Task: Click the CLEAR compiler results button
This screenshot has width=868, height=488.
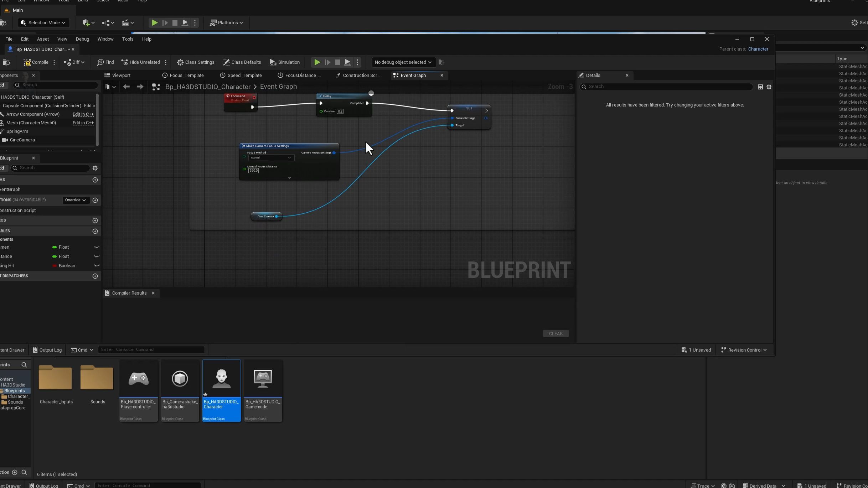Action: (556, 334)
